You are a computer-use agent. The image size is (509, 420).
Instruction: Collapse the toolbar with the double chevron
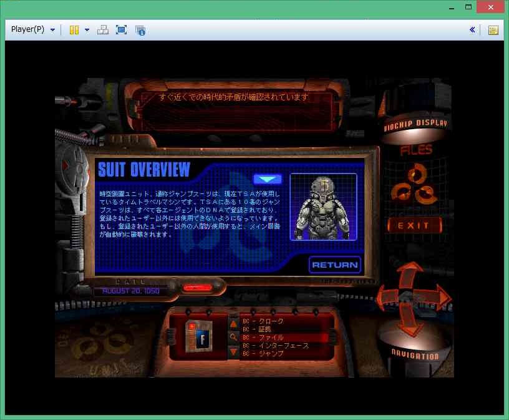tap(472, 30)
